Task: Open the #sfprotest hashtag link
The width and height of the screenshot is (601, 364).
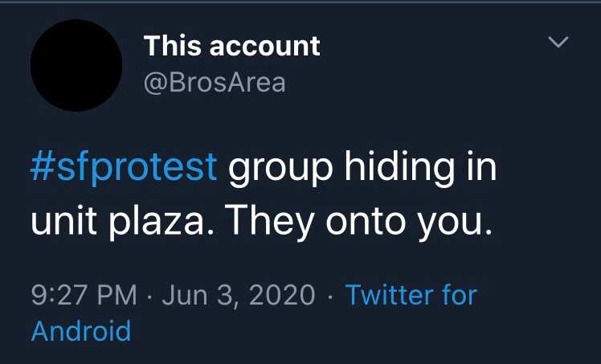Action: [125, 167]
